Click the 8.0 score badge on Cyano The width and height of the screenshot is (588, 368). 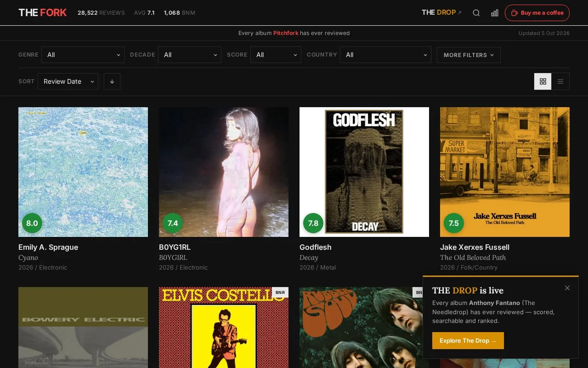point(32,224)
